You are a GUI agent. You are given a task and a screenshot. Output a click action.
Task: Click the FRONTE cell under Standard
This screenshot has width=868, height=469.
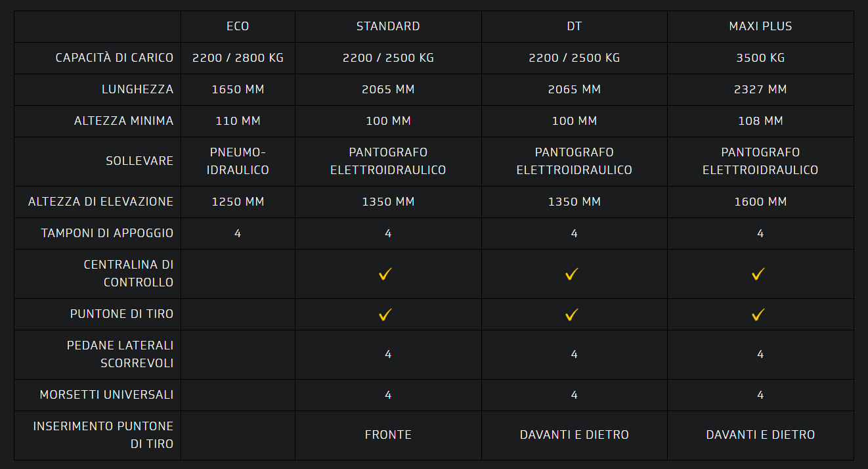pyautogui.click(x=388, y=435)
